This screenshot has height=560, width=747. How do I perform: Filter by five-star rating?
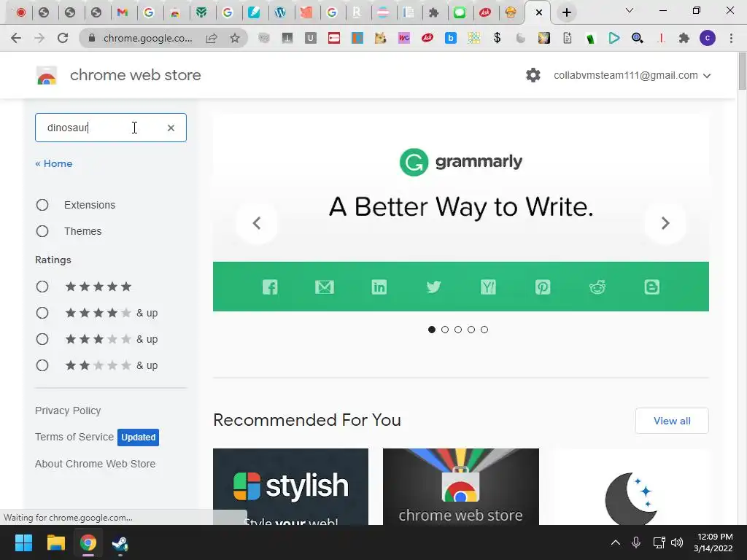click(42, 287)
